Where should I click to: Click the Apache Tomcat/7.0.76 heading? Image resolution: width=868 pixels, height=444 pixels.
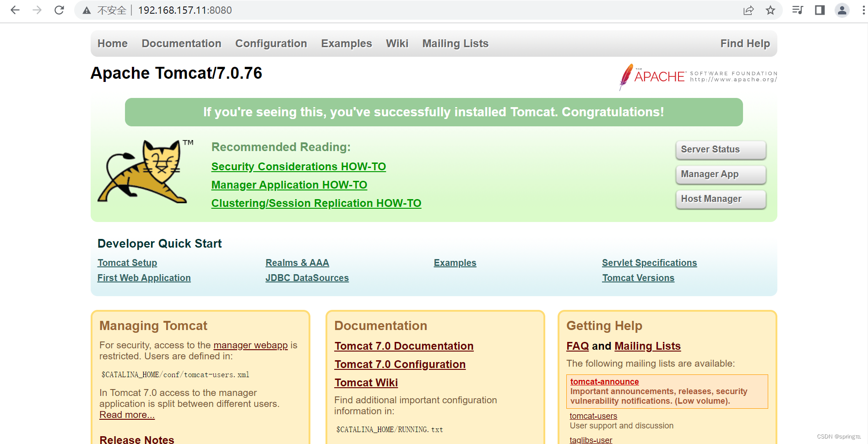(x=176, y=73)
